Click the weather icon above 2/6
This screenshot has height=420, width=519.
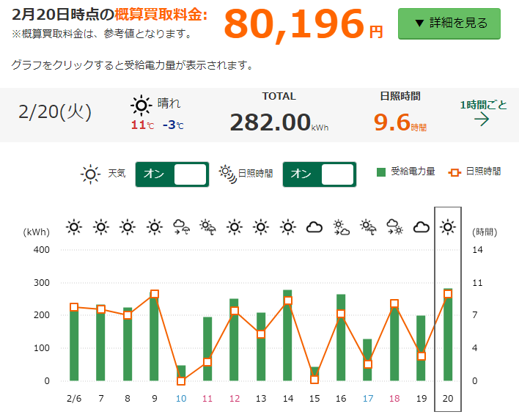click(74, 227)
